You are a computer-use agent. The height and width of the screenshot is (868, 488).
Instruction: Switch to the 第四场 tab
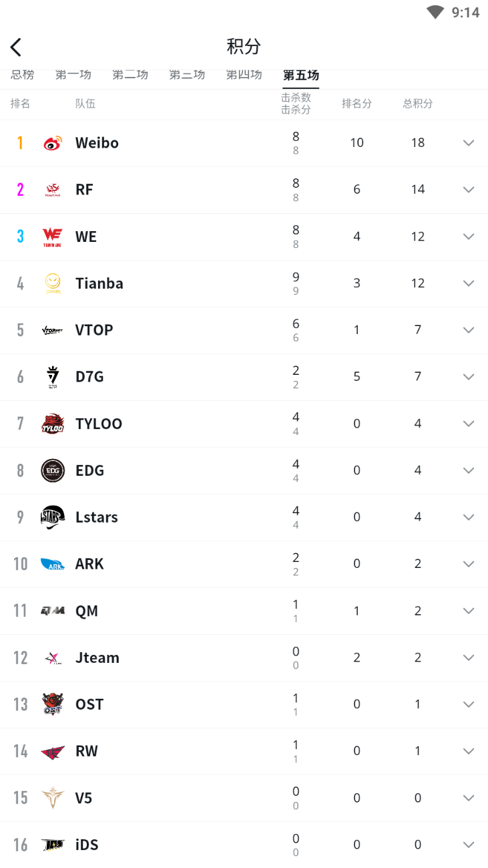pos(244,75)
